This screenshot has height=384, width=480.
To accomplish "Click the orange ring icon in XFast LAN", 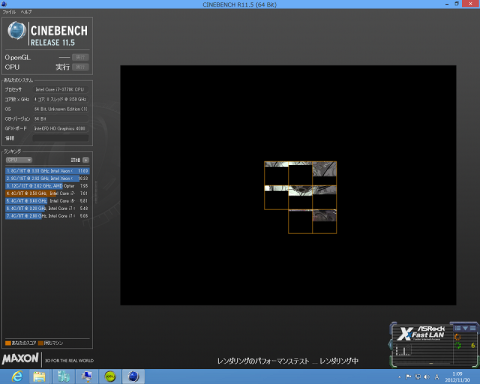I will (x=458, y=337).
